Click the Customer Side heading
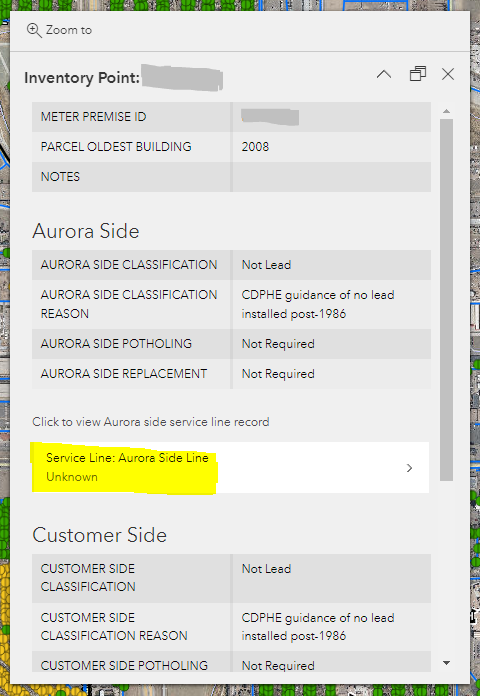 [99, 535]
